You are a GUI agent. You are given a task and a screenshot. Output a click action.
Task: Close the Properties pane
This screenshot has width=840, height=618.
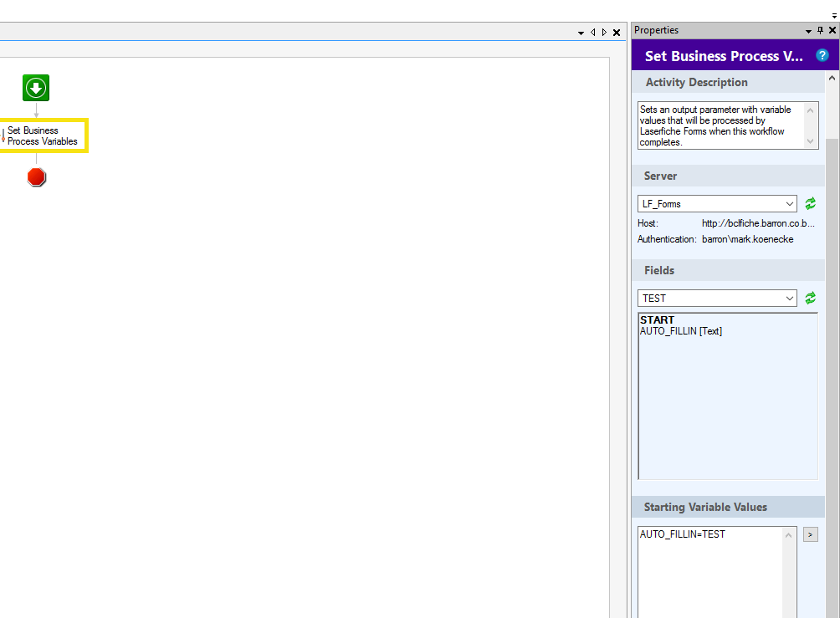pyautogui.click(x=832, y=31)
